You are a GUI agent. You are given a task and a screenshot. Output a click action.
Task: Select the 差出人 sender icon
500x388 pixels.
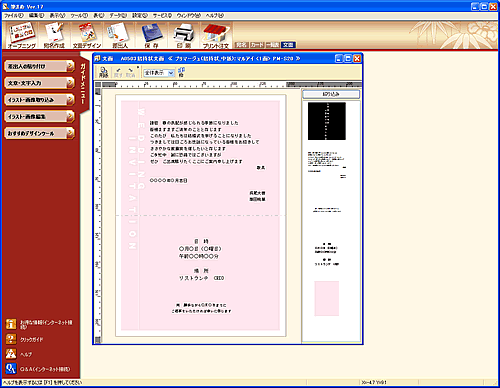119,35
